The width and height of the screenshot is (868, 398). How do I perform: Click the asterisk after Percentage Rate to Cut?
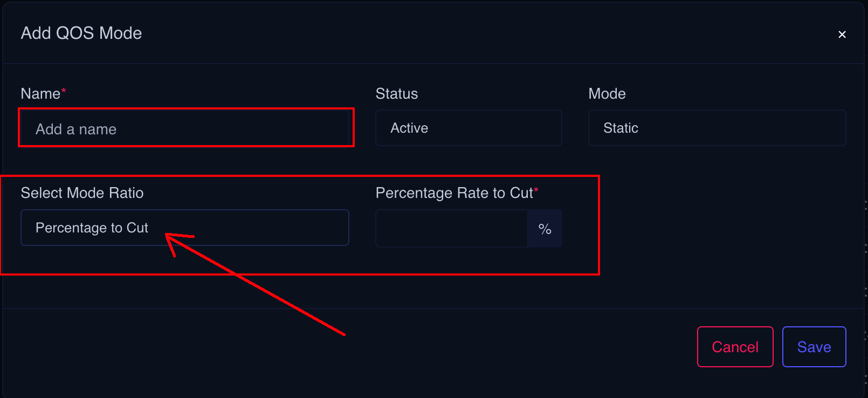pos(536,190)
